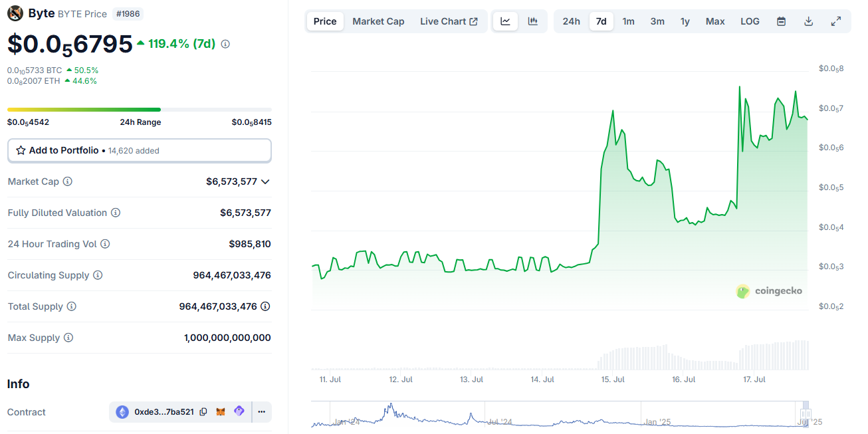Click the star icon in Add to Portfolio
Image resolution: width=868 pixels, height=434 pixels.
point(21,150)
